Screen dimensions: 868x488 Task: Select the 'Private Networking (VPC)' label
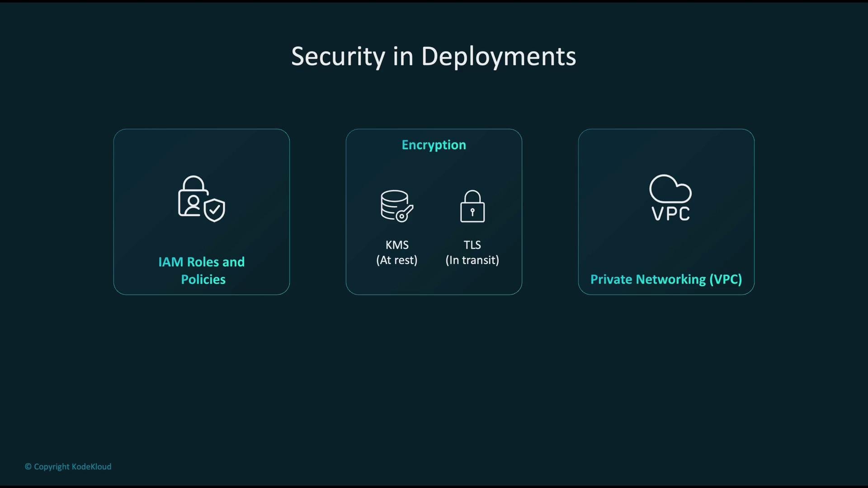point(666,279)
